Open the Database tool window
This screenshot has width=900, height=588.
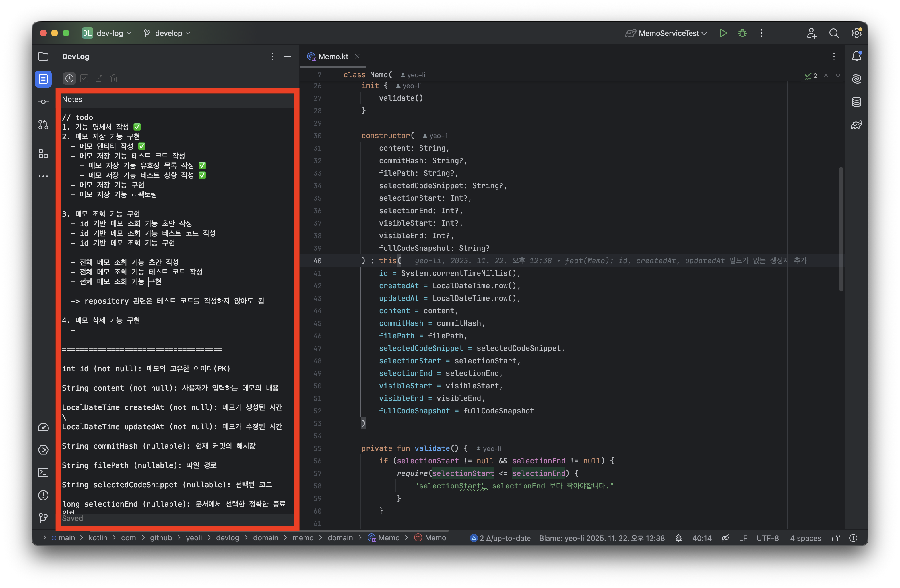point(856,102)
